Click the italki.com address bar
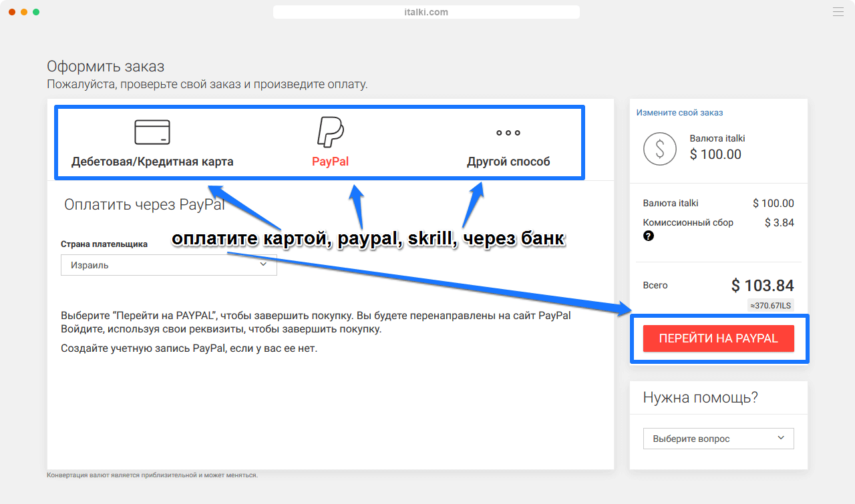The width and height of the screenshot is (855, 504). (x=426, y=12)
